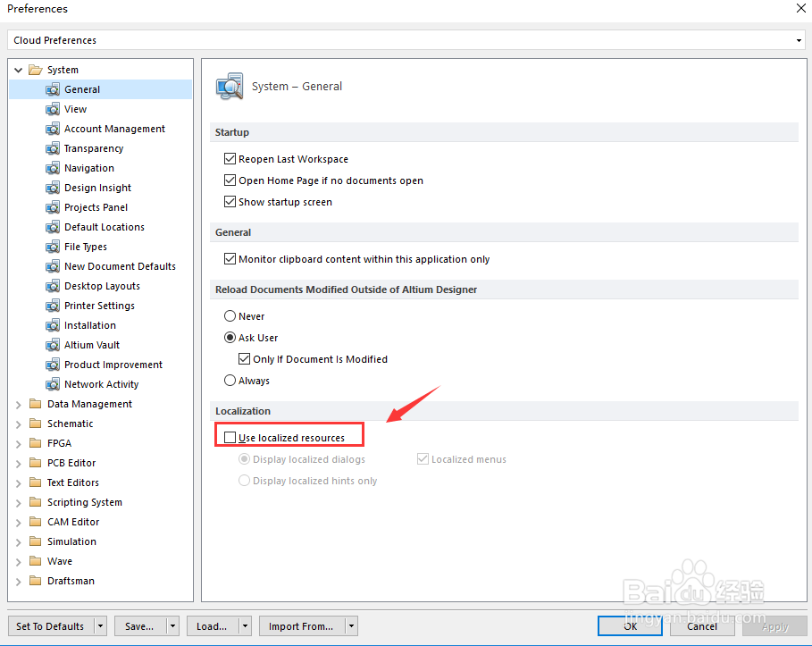
Task: Open the Cloud Preferences dropdown
Action: (x=799, y=40)
